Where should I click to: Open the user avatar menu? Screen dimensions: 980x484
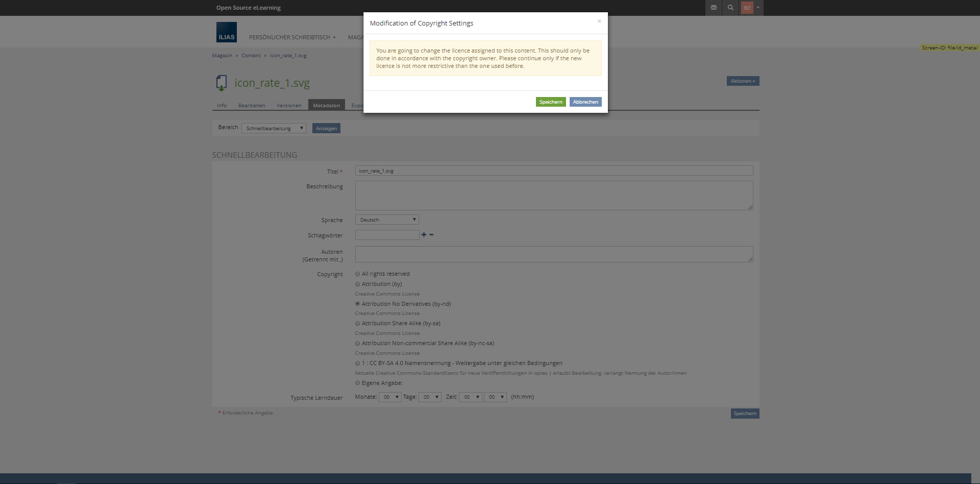coord(747,8)
